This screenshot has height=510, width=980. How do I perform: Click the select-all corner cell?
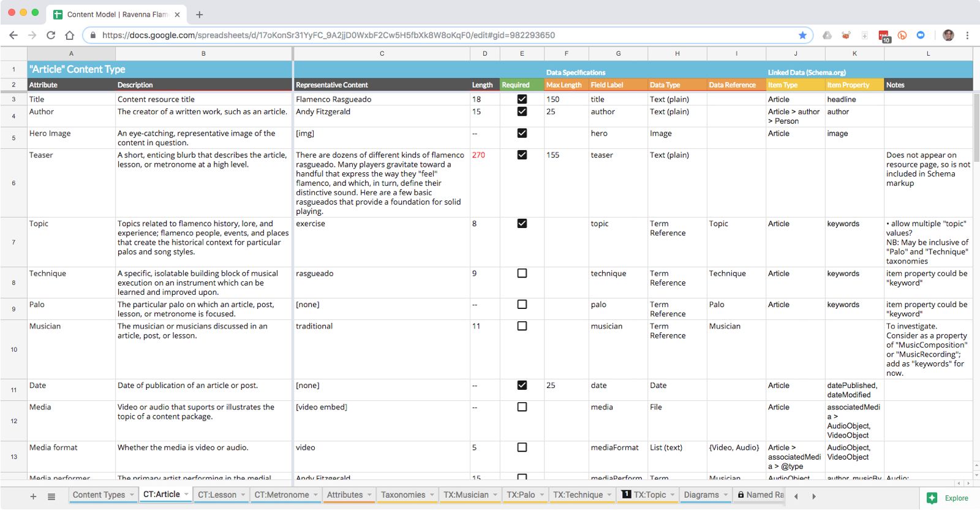[13, 53]
